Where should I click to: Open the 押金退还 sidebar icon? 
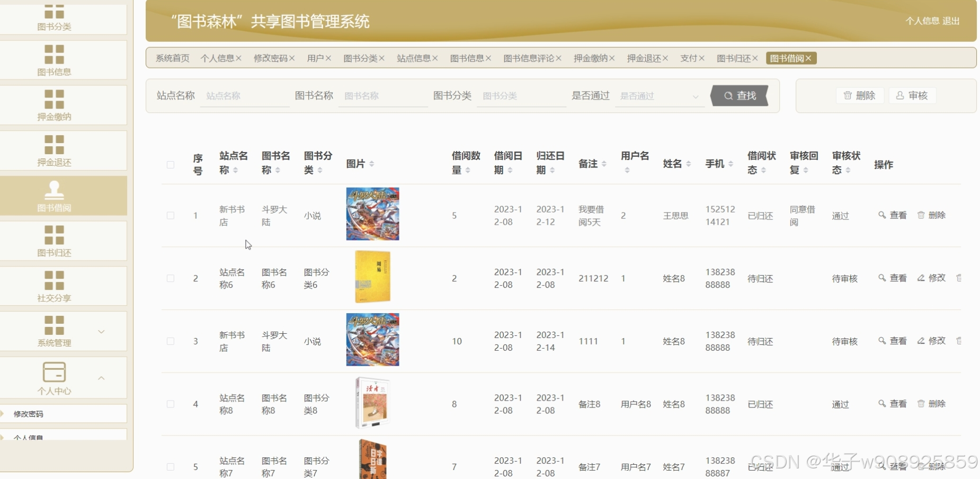54,145
